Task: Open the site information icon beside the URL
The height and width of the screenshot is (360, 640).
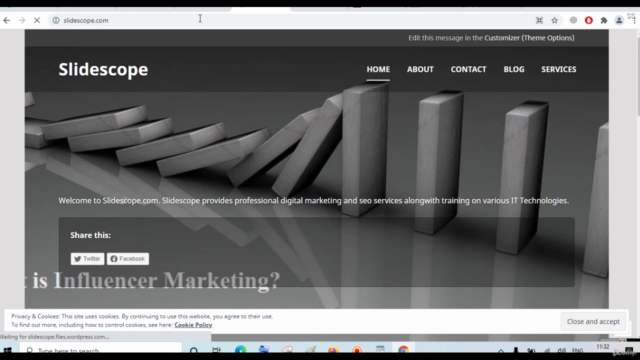Action: [x=56, y=20]
